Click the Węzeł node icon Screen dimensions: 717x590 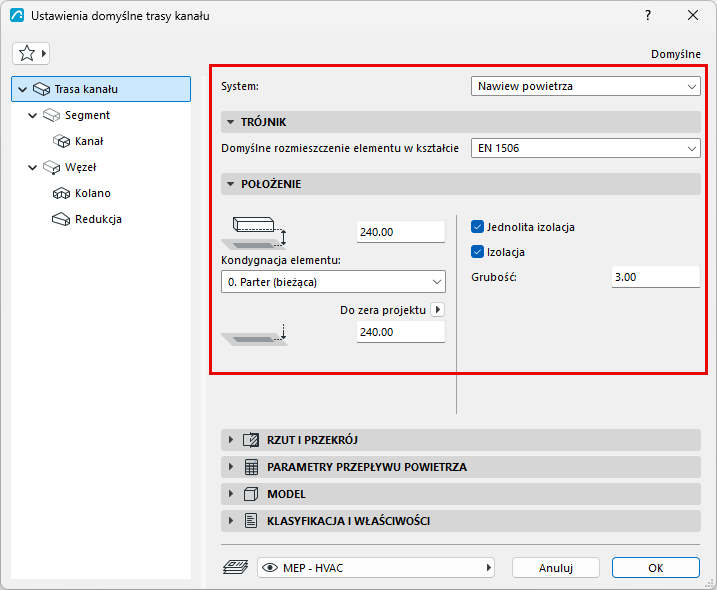(x=51, y=167)
